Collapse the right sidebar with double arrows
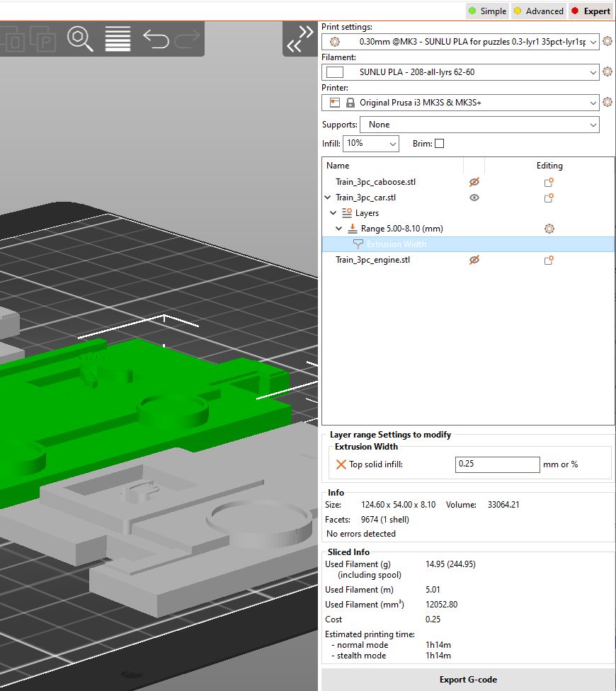The image size is (616, 691). tap(300, 40)
